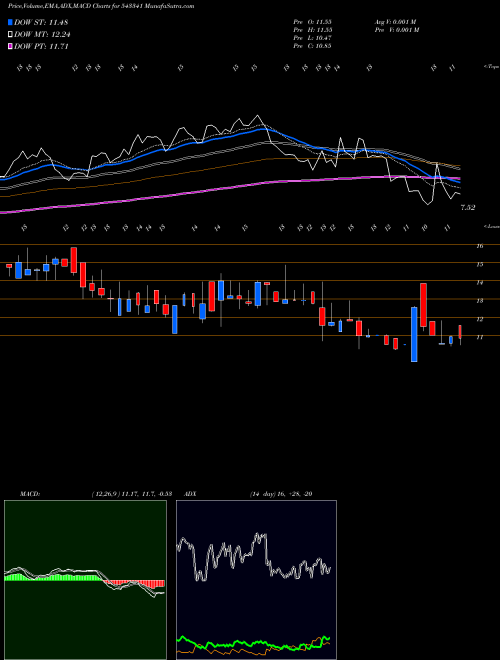The width and height of the screenshot is (500, 660).
Task: Select the Pre H: 11.55 value
Action: click(312, 30)
